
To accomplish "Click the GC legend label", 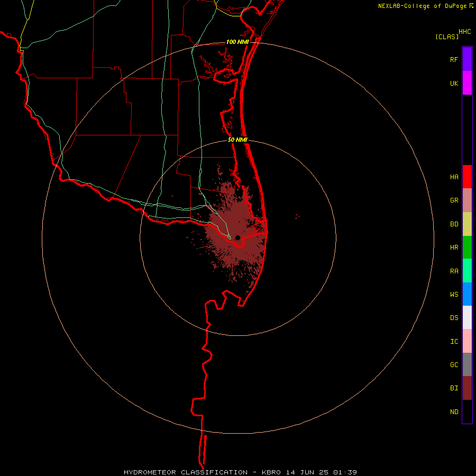I will (454, 365).
